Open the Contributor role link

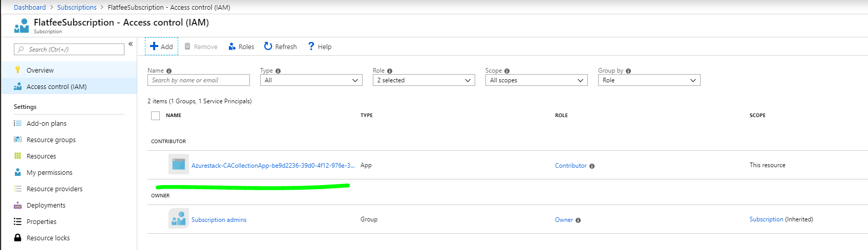571,166
